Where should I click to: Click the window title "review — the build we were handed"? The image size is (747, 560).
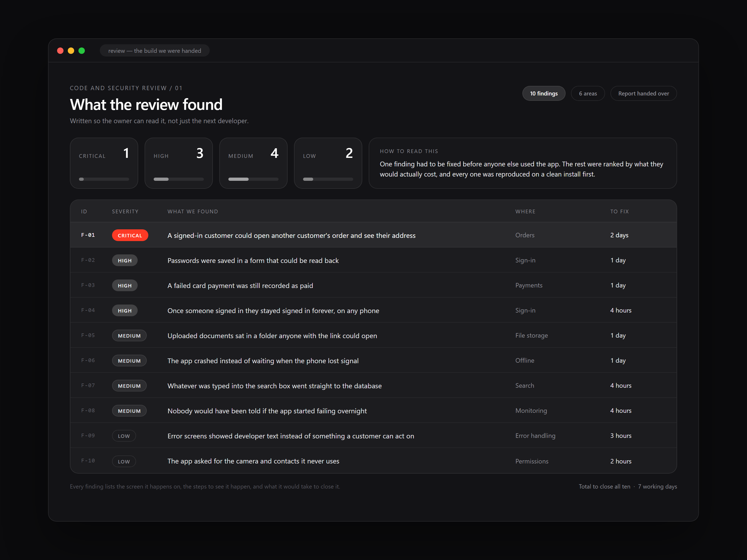pyautogui.click(x=155, y=51)
